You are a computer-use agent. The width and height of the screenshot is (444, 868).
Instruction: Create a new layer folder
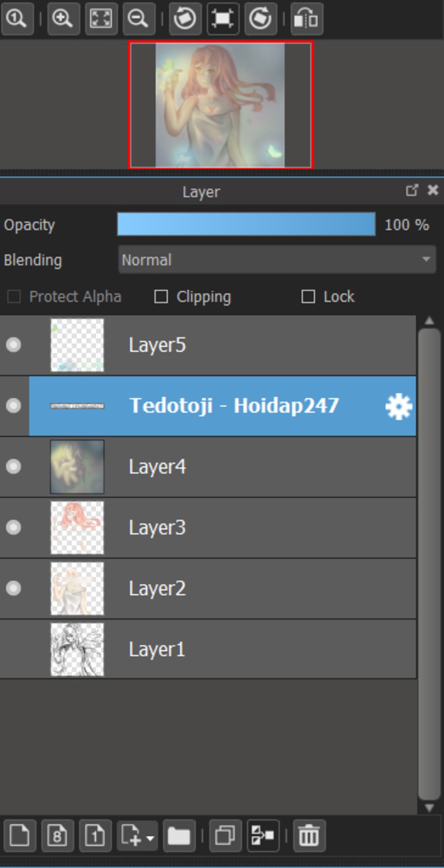tap(179, 835)
